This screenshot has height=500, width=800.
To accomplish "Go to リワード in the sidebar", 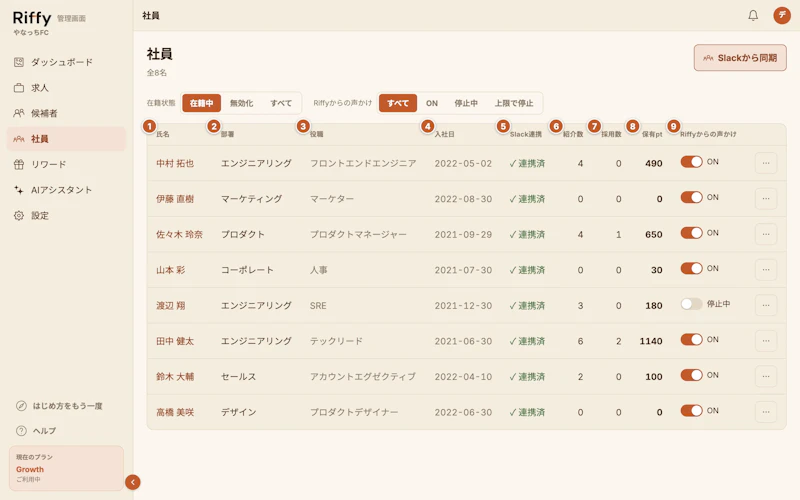I will [66, 164].
